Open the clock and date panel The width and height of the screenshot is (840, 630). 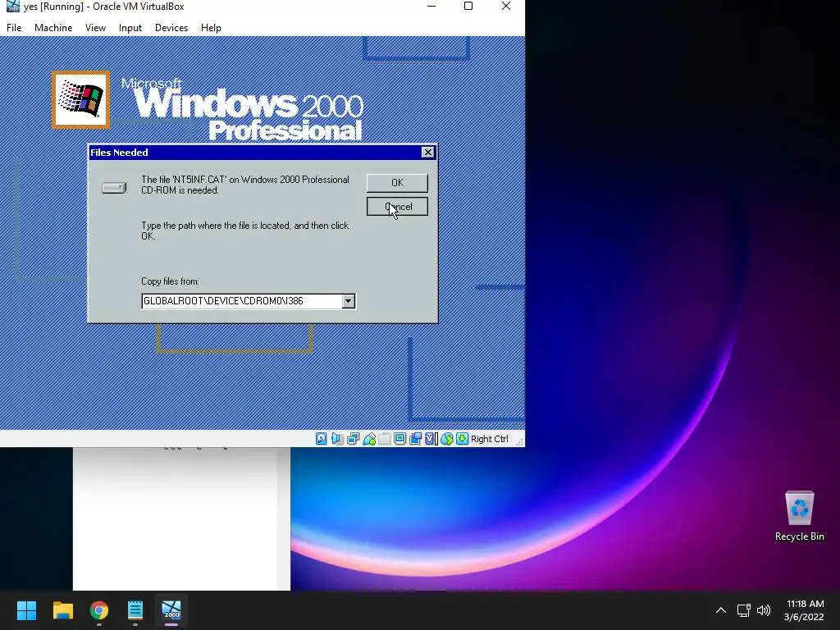pyautogui.click(x=804, y=610)
